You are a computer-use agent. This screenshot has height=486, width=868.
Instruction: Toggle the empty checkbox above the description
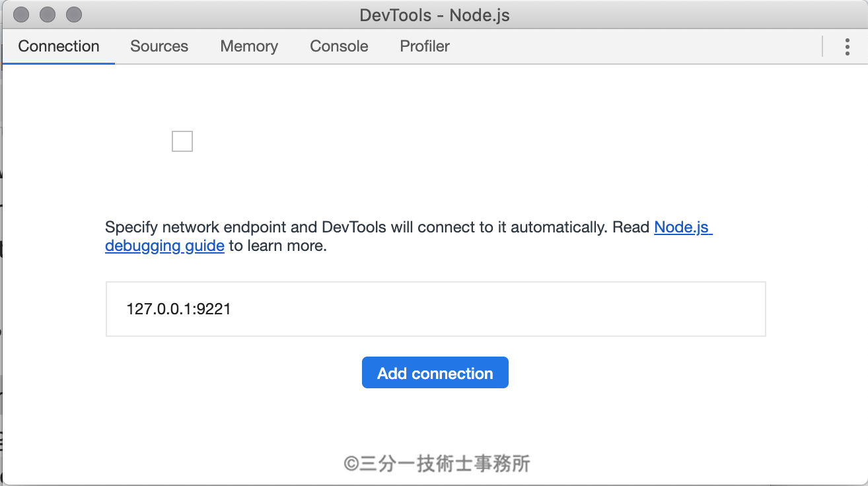[182, 141]
